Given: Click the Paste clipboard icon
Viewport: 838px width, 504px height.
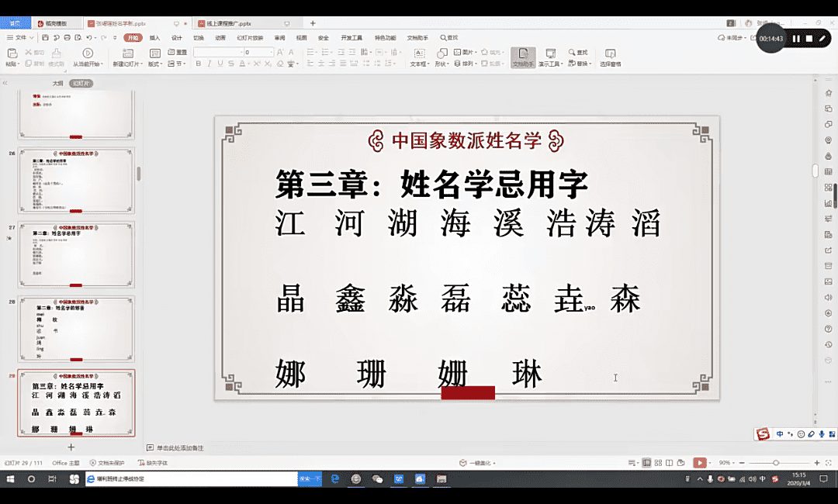Looking at the screenshot, I should pyautogui.click(x=12, y=54).
